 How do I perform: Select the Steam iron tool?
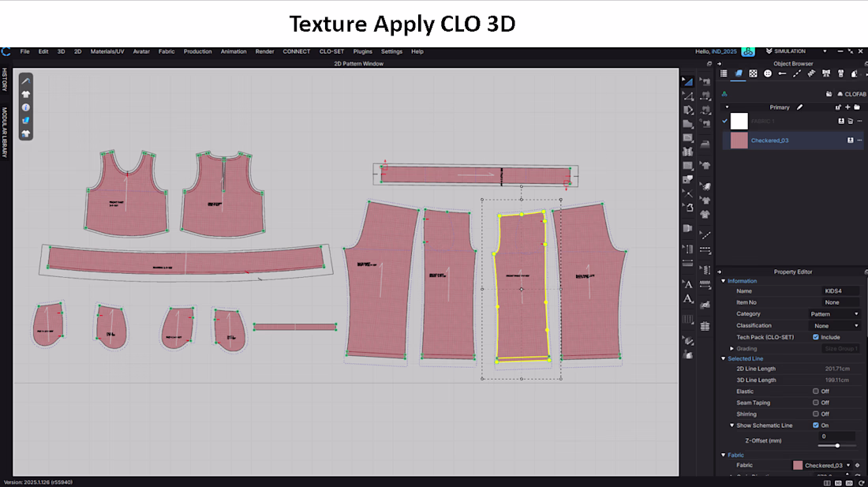click(x=705, y=144)
